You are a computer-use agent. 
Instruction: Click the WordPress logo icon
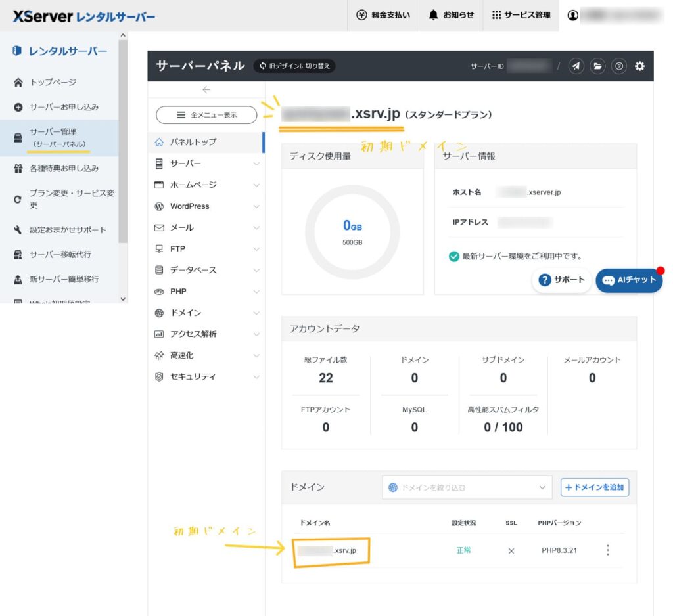pyautogui.click(x=159, y=206)
